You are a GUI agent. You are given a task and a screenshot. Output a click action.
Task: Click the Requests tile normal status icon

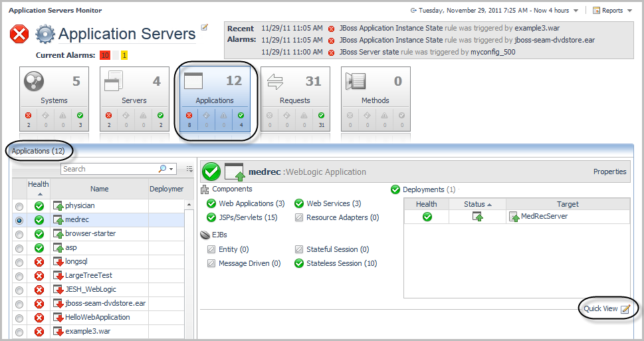pyautogui.click(x=321, y=116)
